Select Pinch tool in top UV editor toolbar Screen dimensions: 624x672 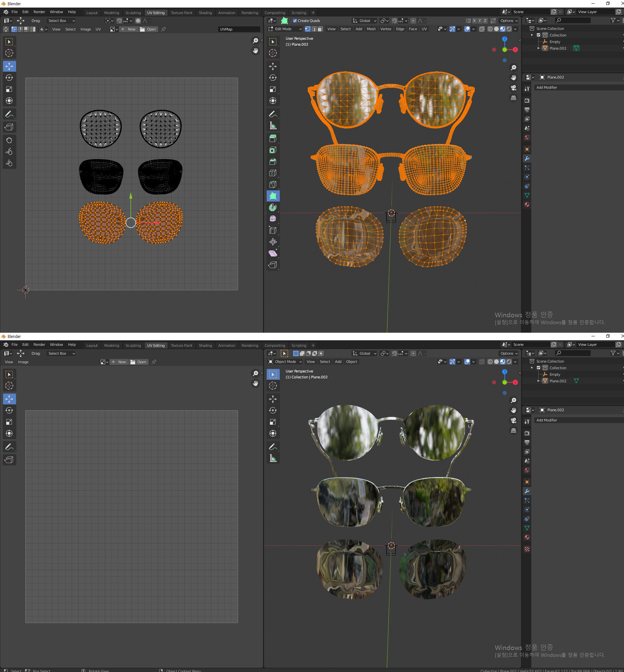pos(9,163)
